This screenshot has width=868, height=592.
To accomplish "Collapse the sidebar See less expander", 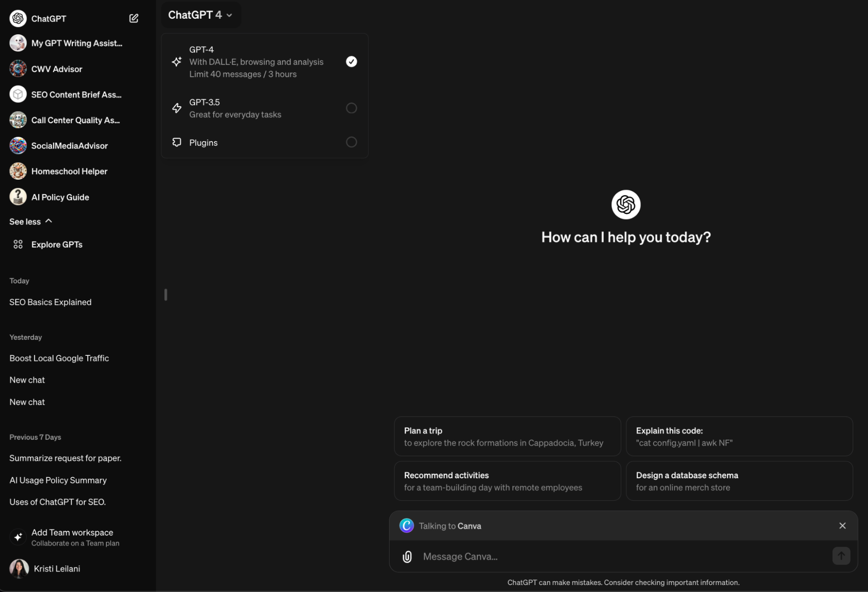I will 31,221.
